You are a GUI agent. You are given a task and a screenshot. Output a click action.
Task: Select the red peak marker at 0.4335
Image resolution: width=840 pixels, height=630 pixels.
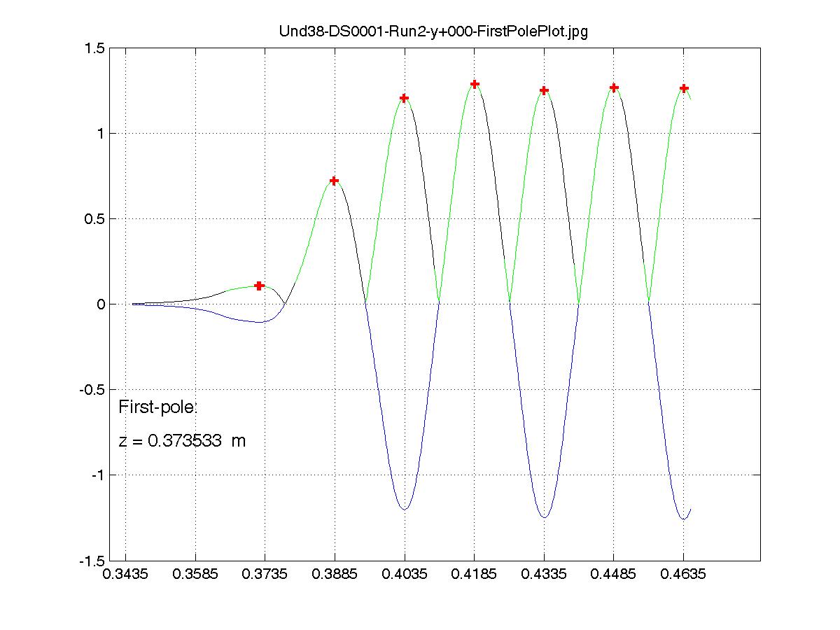coord(544,90)
